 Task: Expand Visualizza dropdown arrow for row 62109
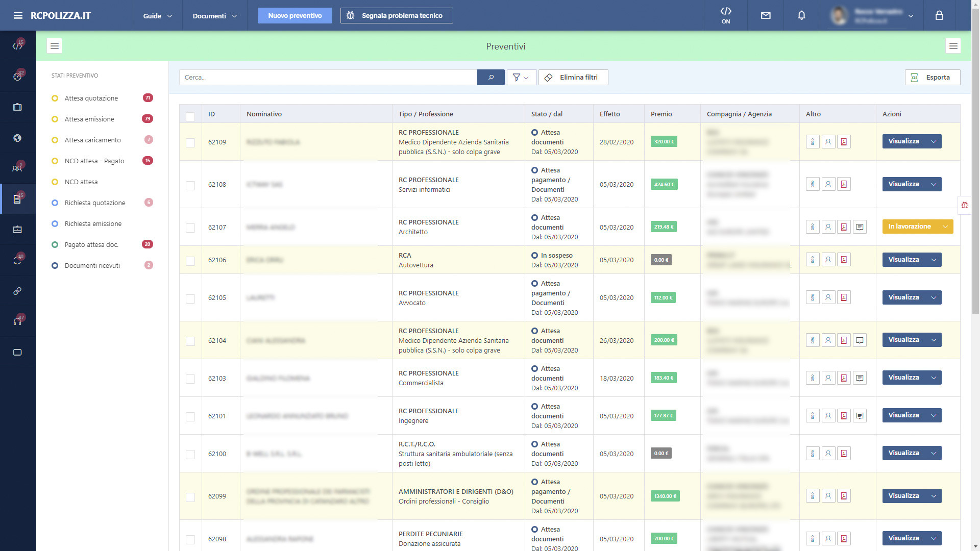pos(934,142)
